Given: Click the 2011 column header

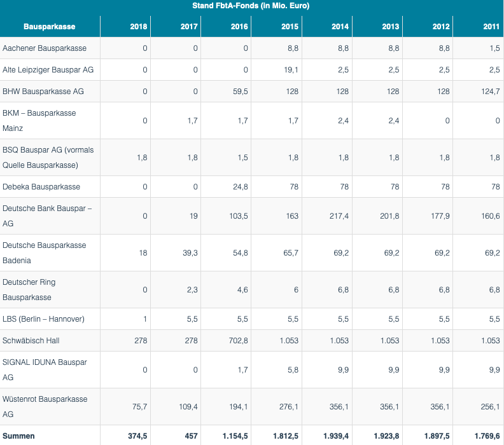Looking at the screenshot, I should [x=491, y=27].
